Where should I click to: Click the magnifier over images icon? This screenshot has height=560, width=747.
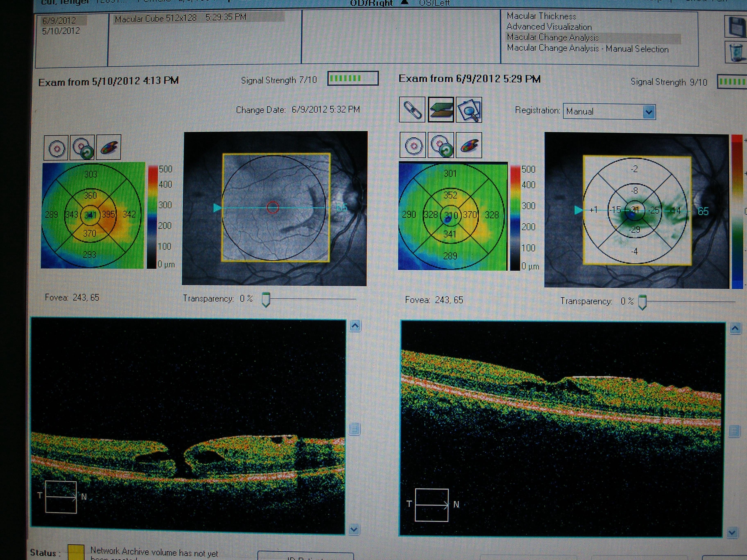[469, 110]
